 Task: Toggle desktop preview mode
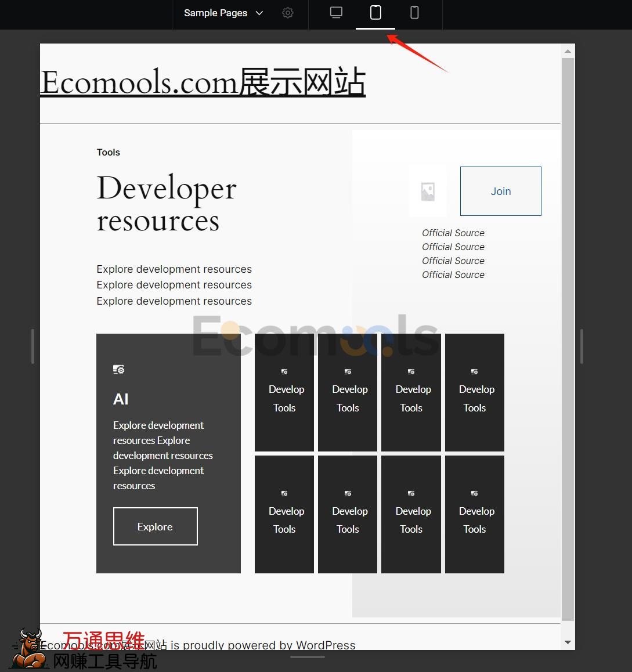[336, 12]
